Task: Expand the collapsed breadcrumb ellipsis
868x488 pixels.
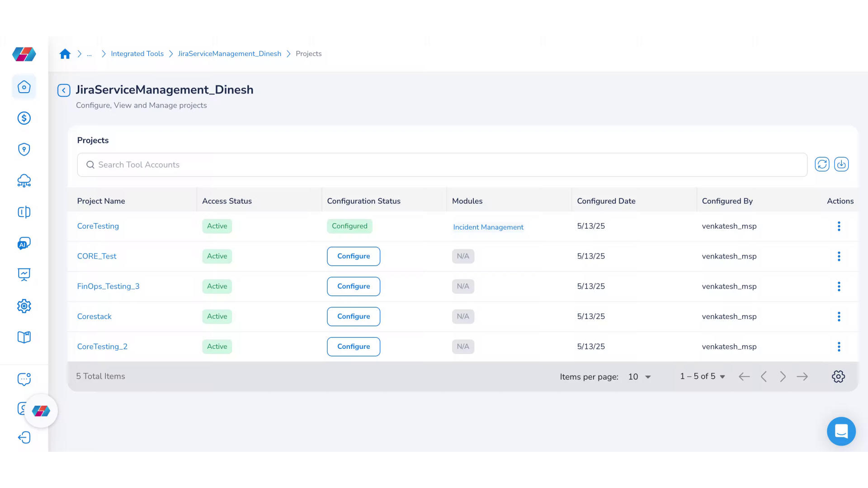Action: click(x=89, y=54)
